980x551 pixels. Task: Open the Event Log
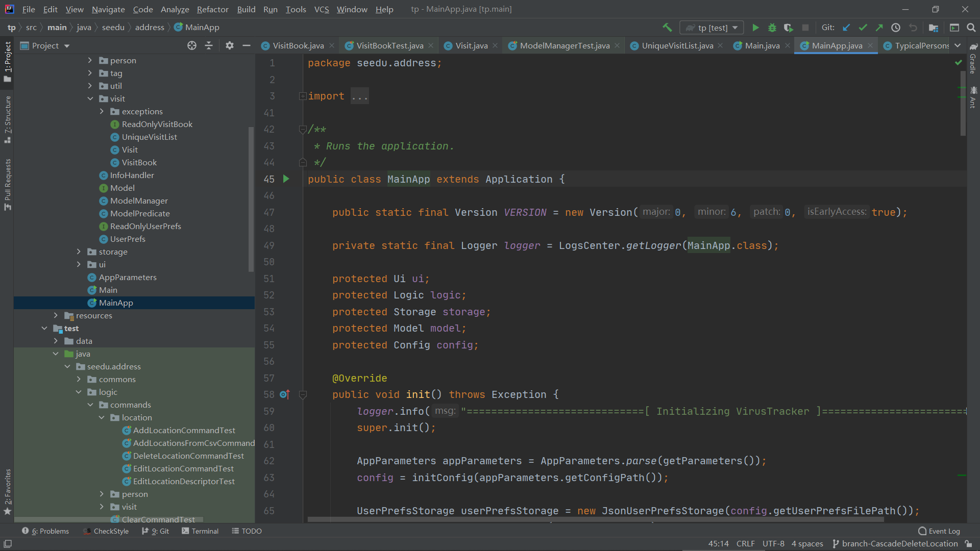click(x=939, y=531)
